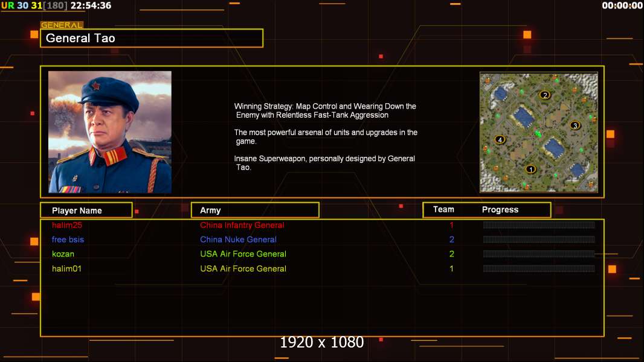Click halim01's loading progress bar
644x362 pixels.
click(539, 268)
